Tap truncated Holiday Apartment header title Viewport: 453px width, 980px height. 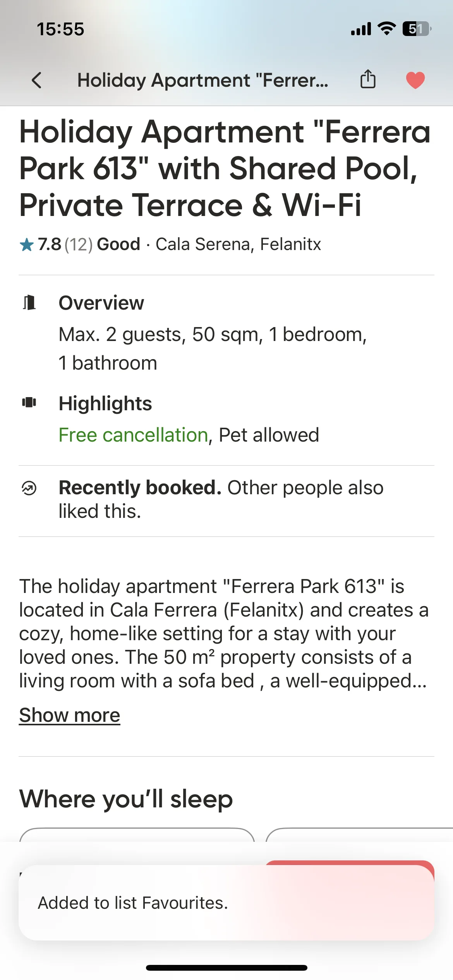pos(203,80)
